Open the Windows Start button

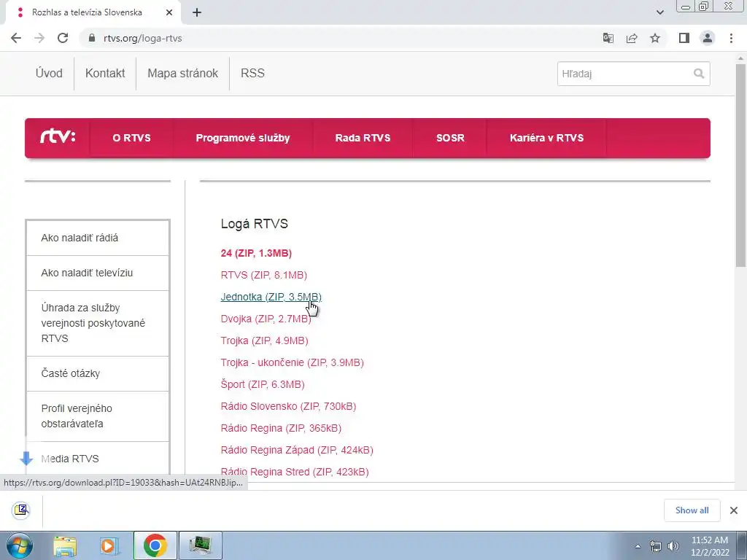[x=20, y=545]
